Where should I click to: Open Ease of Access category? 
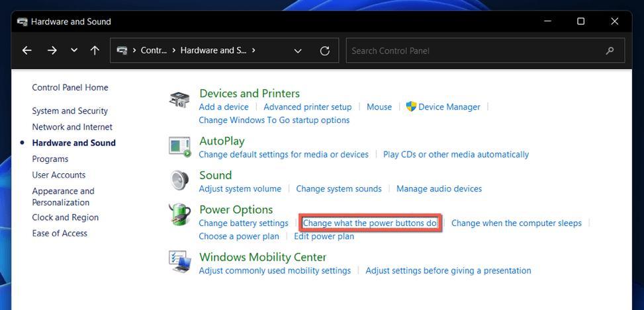tap(60, 233)
